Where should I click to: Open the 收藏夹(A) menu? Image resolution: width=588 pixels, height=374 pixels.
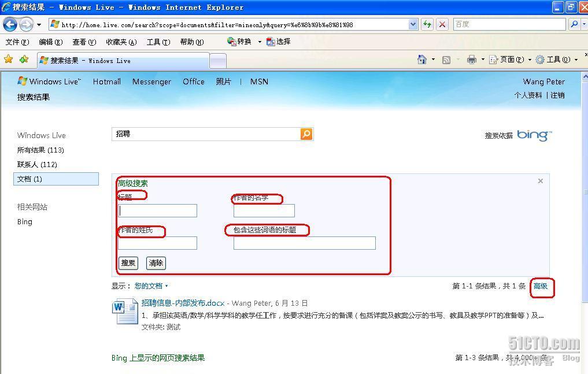121,42
